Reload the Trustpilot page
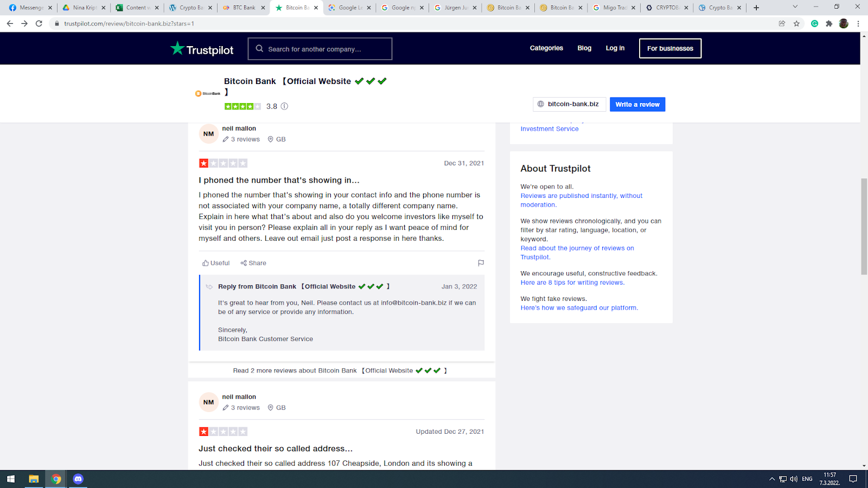 coord(39,23)
